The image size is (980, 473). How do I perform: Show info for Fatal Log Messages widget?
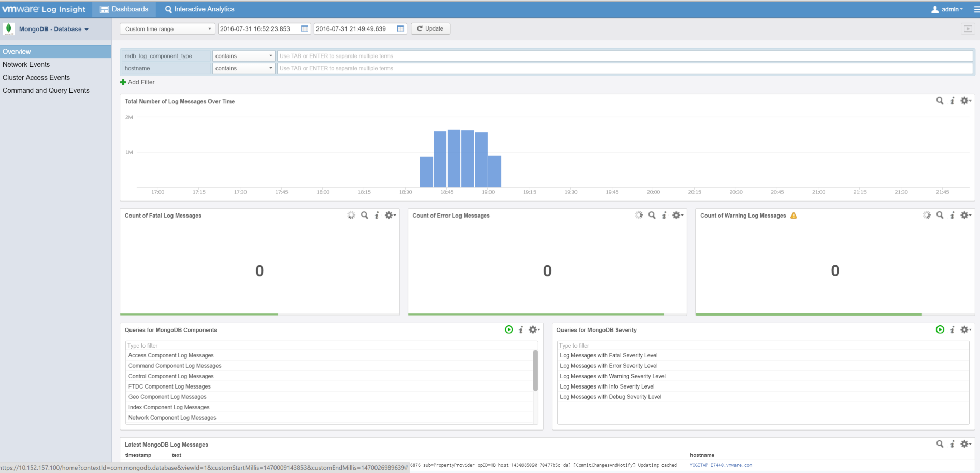coord(377,215)
